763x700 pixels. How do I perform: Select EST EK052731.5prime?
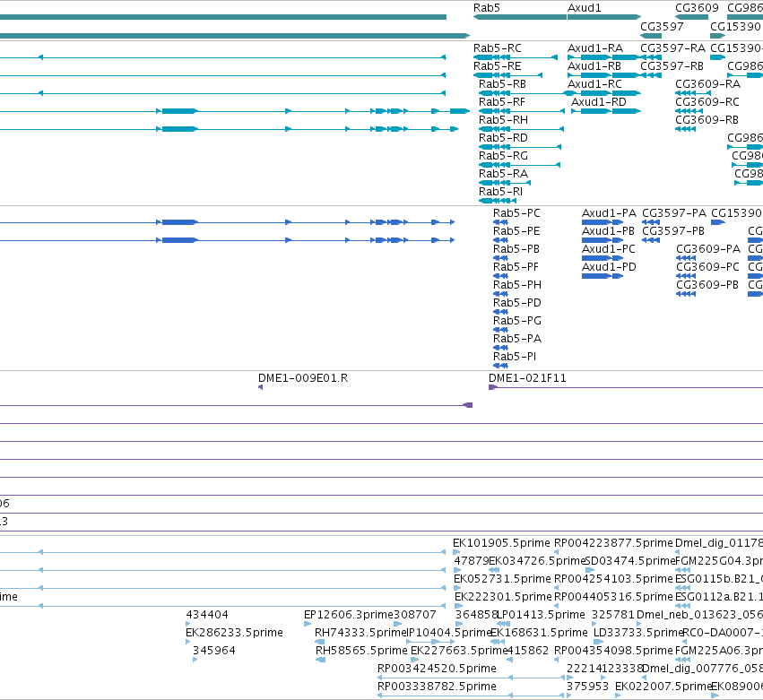tap(502, 579)
